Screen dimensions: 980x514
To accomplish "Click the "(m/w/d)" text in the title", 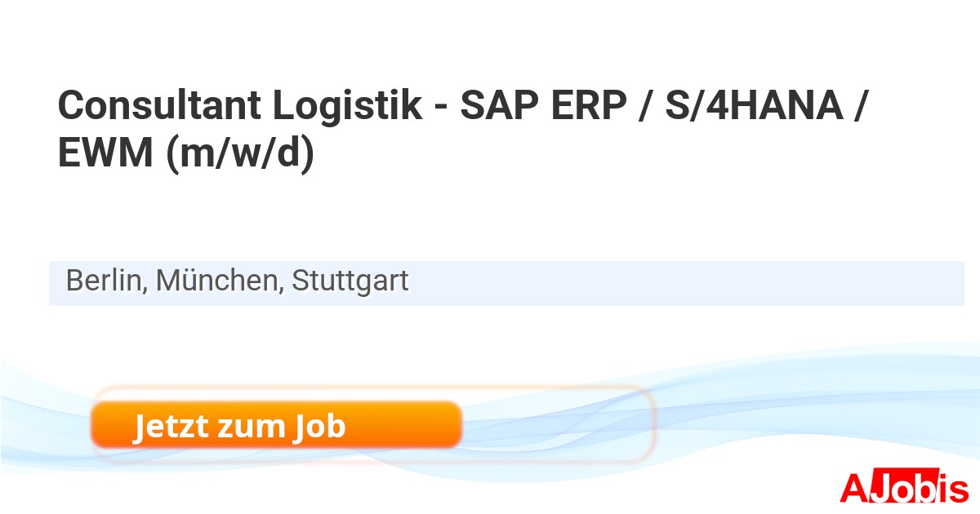I will 240,154.
